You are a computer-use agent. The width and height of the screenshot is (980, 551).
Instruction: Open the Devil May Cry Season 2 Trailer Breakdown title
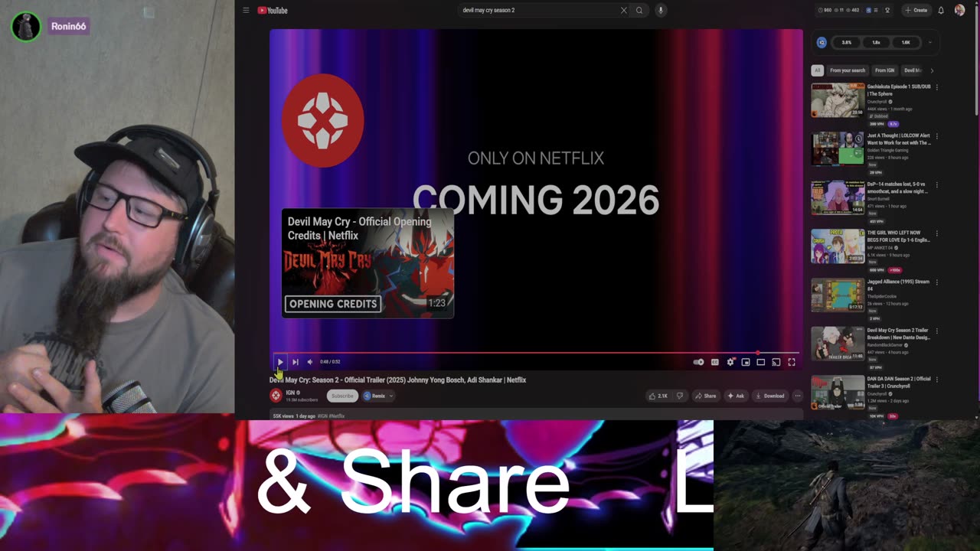[899, 334]
